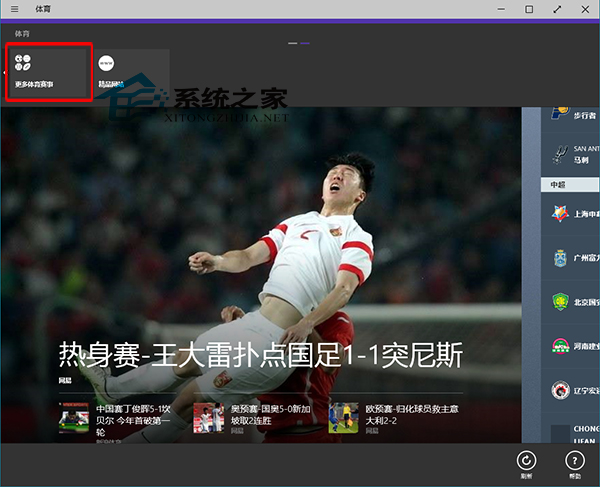The height and width of the screenshot is (487, 600).
Task: Select the purple page indicator dash
Action: tap(305, 43)
